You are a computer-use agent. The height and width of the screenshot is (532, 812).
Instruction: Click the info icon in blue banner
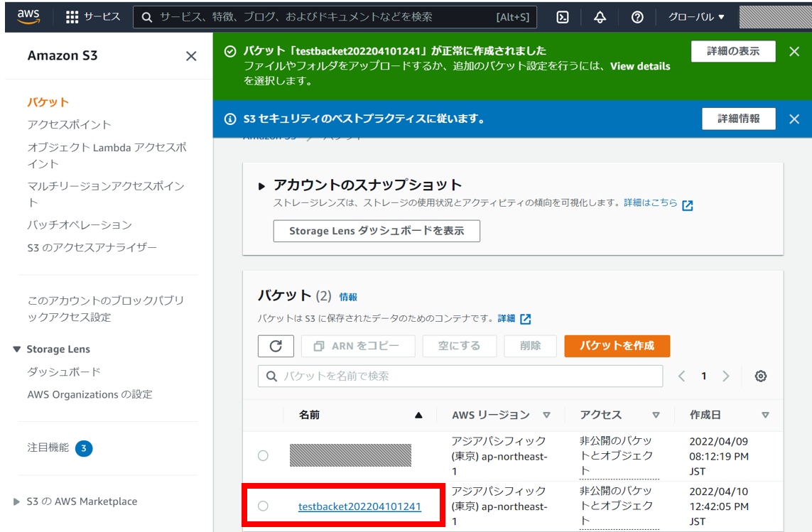coord(230,119)
